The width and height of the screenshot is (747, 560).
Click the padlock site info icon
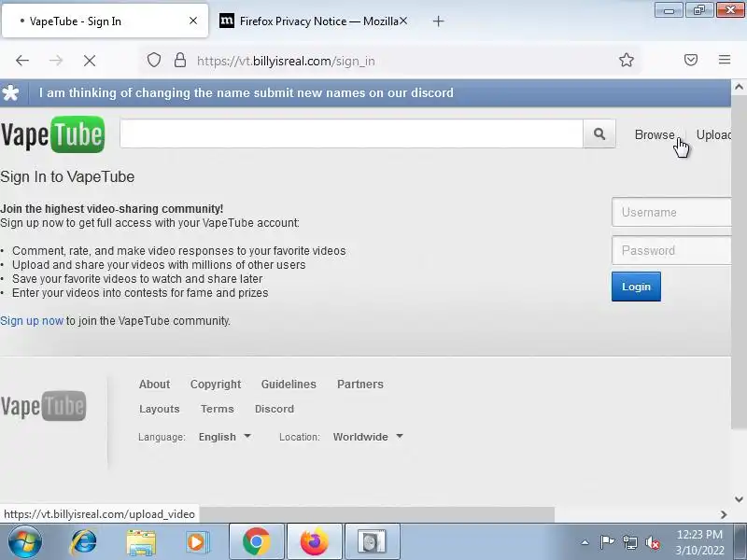pyautogui.click(x=179, y=61)
